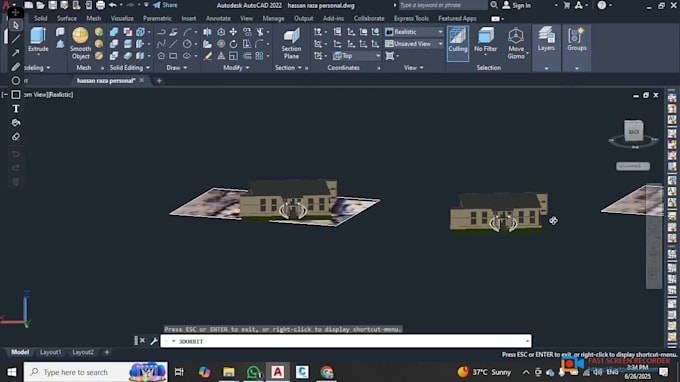Screen dimensions: 680x382
Task: Open the Visualize ribbon tab
Action: pyautogui.click(x=122, y=19)
